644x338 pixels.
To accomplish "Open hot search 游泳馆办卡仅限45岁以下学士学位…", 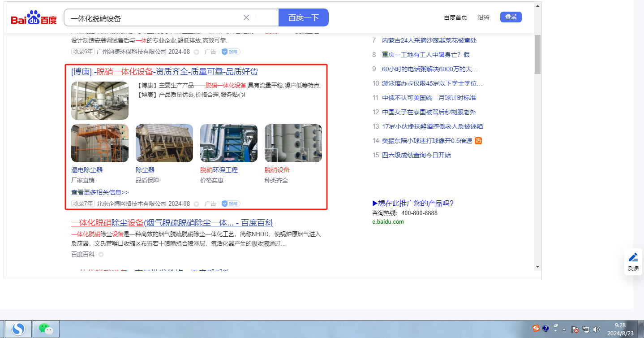I will coord(432,83).
